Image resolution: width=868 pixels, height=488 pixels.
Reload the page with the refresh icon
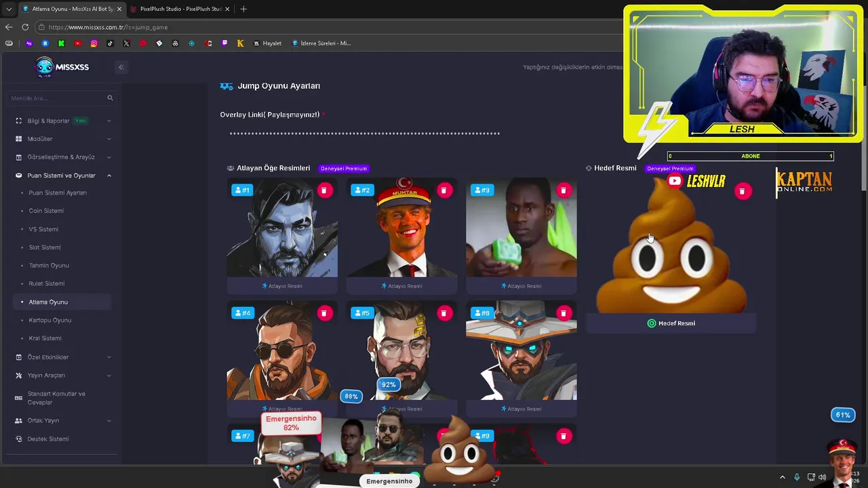point(25,27)
